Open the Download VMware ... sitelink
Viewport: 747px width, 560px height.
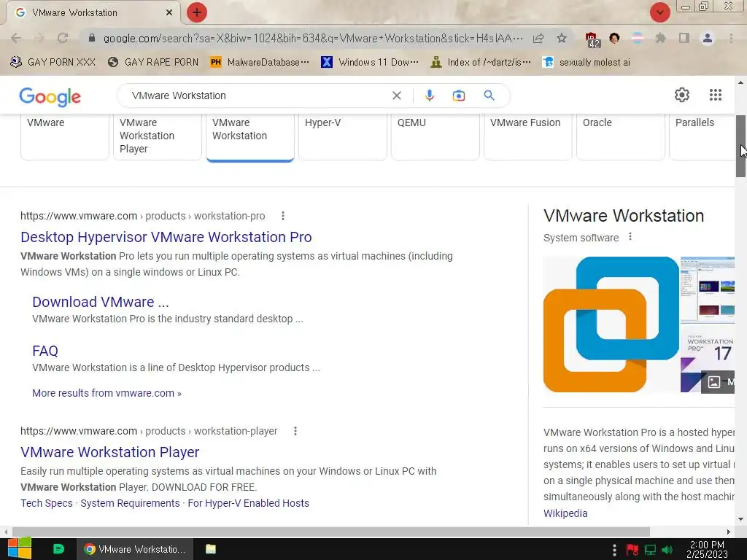point(101,302)
